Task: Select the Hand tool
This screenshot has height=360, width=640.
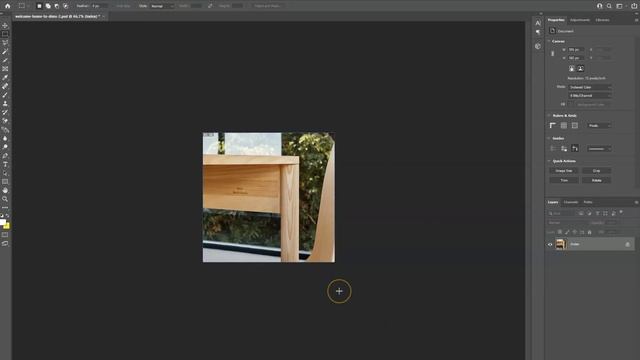Action: (5, 190)
